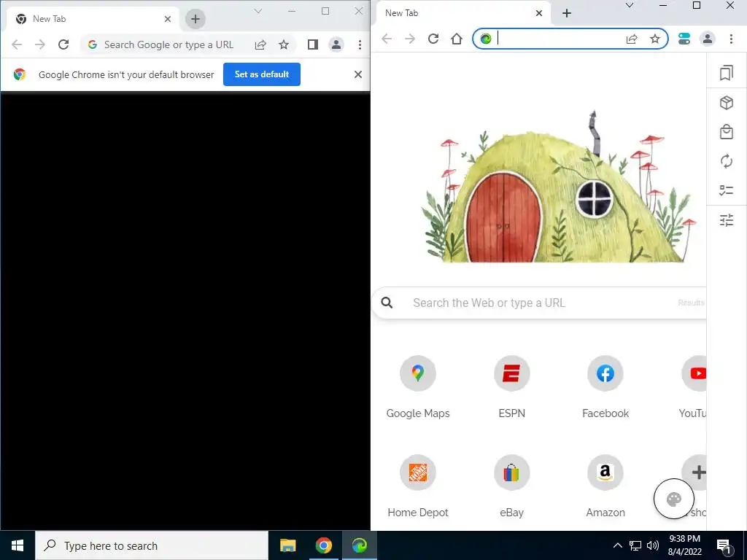This screenshot has height=560, width=747.
Task: Open Windows Start menu
Action: tap(18, 545)
